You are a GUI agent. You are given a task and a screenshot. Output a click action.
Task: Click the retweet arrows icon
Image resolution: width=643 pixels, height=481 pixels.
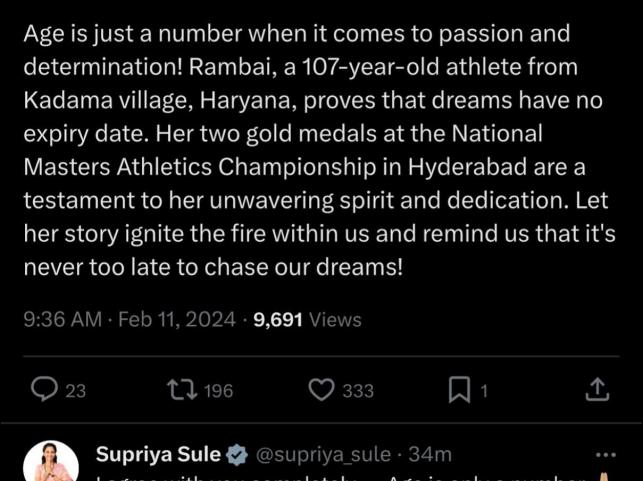183,390
